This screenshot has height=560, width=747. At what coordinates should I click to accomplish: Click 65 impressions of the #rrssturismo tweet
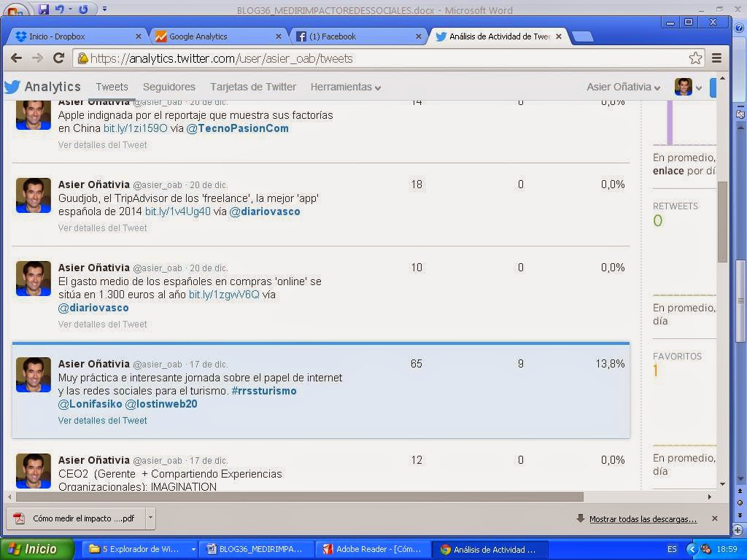[417, 364]
